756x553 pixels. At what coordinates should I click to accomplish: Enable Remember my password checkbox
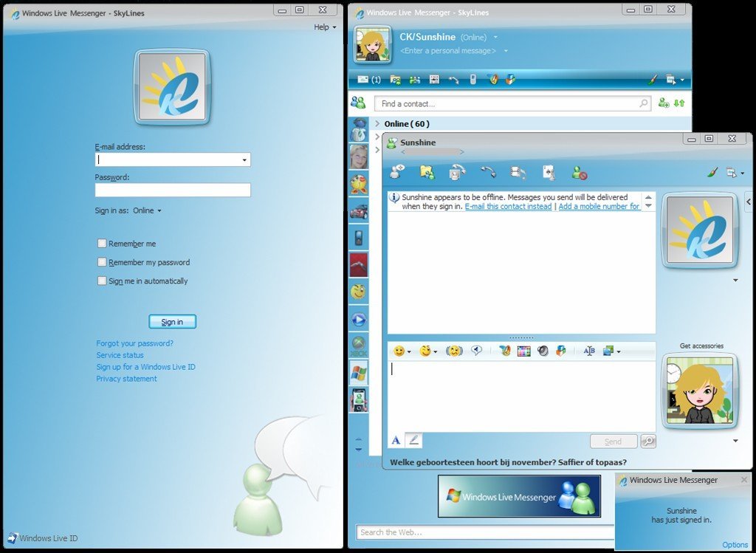coord(102,262)
